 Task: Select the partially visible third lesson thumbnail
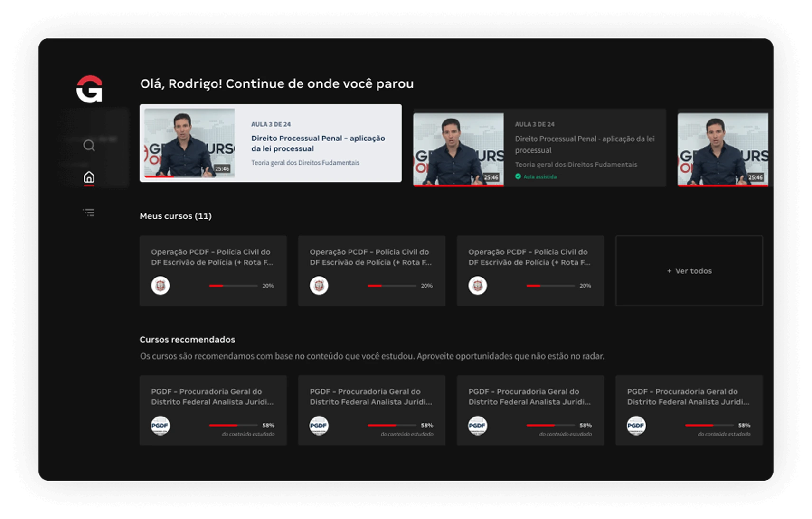[x=722, y=149]
